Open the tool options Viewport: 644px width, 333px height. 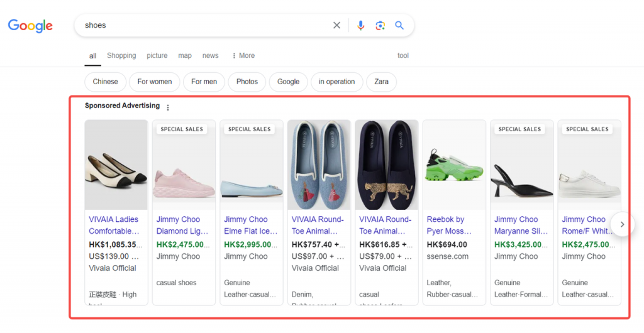pyautogui.click(x=403, y=55)
